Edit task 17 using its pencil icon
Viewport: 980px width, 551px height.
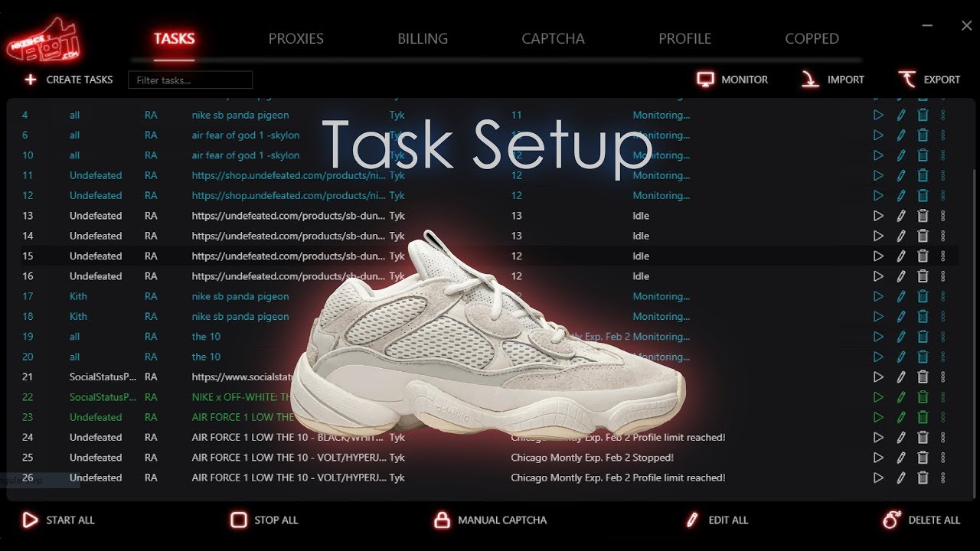(901, 296)
